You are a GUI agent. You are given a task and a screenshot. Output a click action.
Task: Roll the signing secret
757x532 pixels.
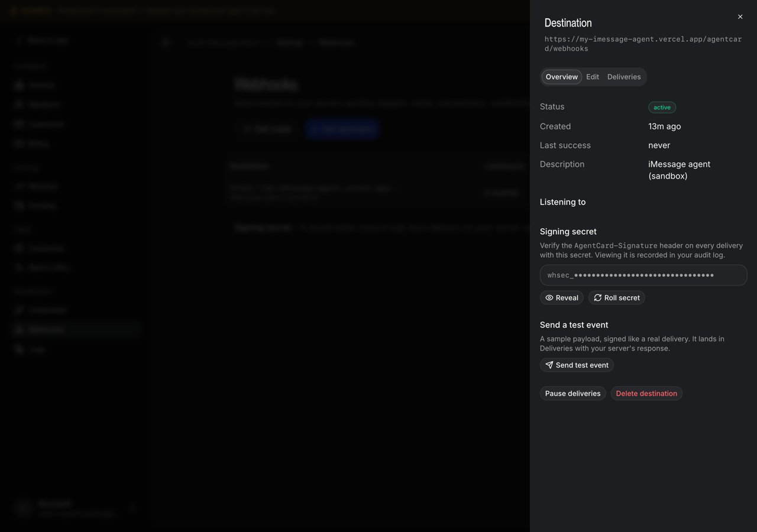(617, 298)
